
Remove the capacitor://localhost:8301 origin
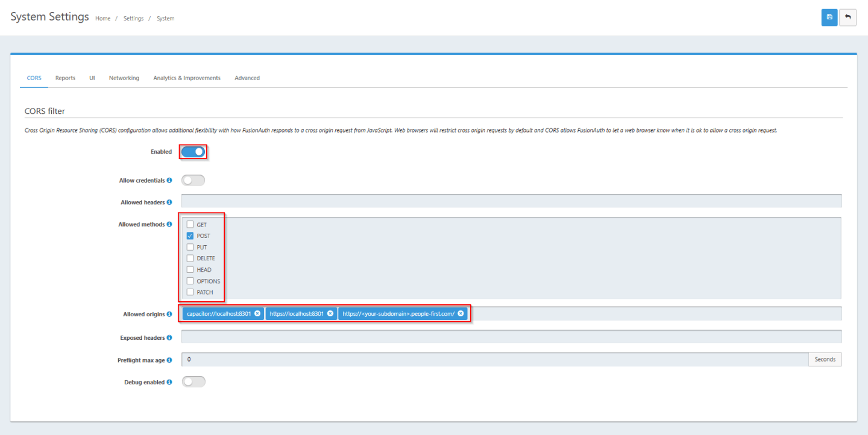[257, 313]
